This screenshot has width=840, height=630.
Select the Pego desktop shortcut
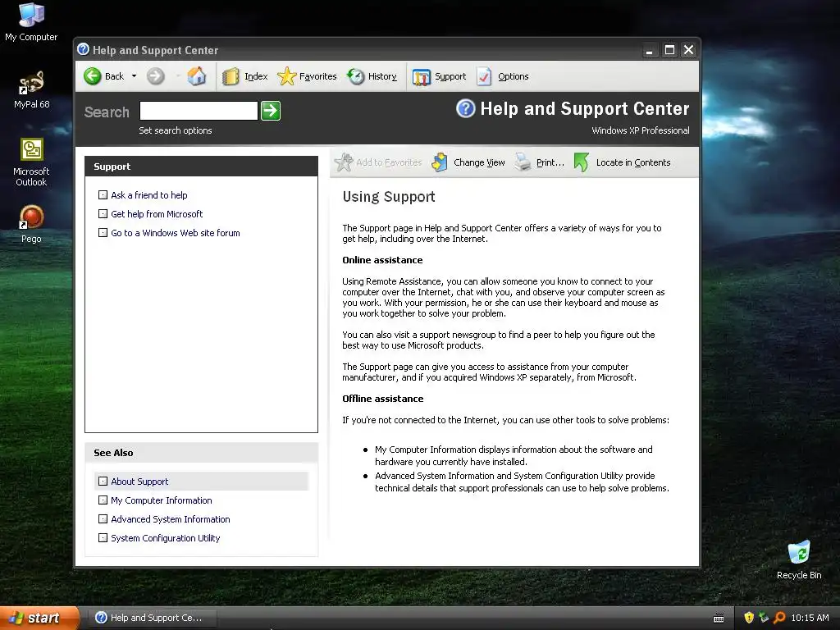32,225
